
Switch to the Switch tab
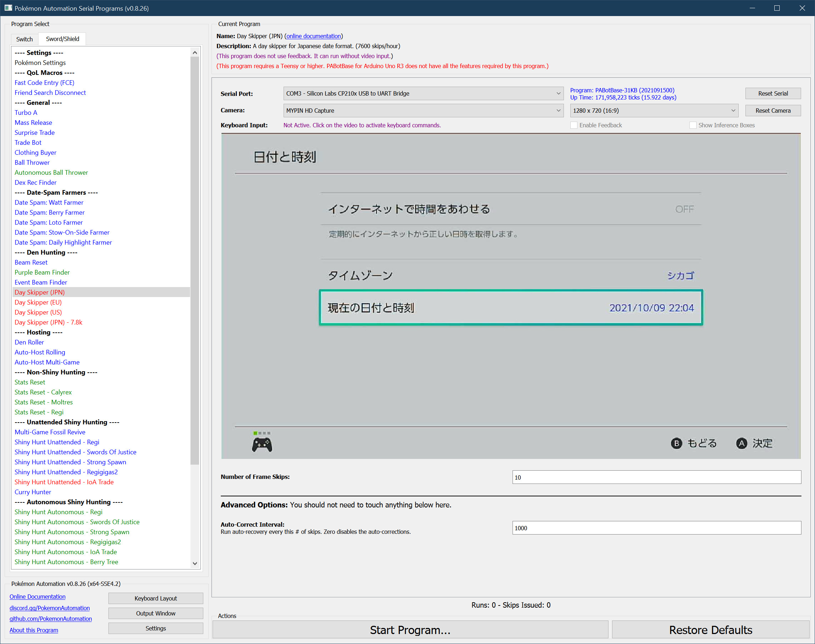[25, 39]
